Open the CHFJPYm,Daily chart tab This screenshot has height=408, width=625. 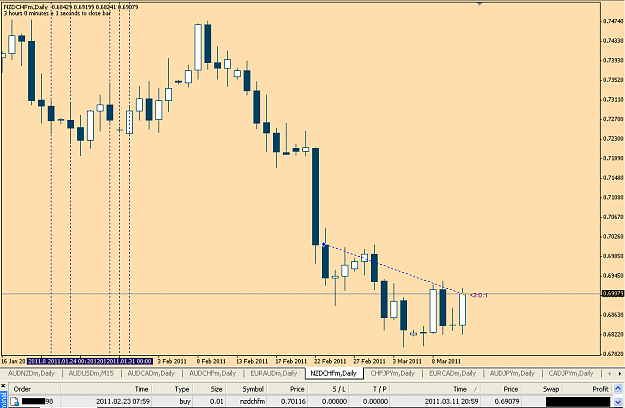click(x=393, y=373)
